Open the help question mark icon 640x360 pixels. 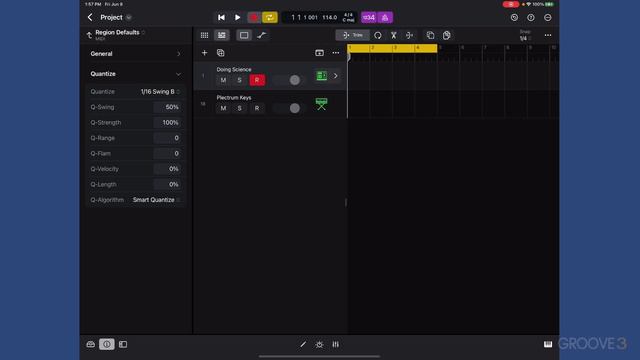531,18
